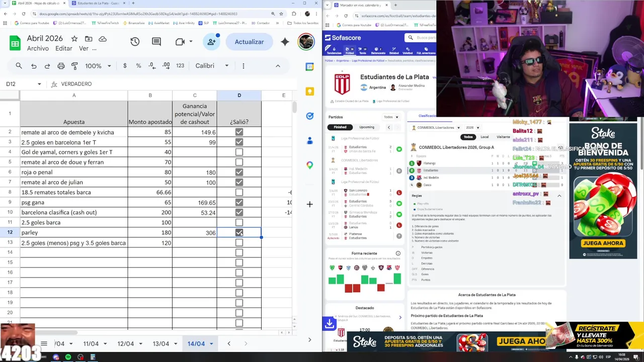
Task: Open the Archivo menu
Action: pos(38,49)
